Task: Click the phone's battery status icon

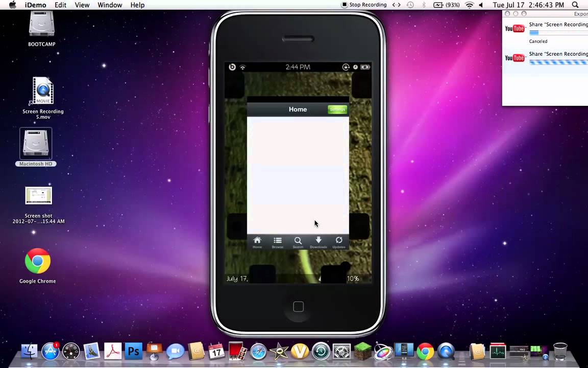Action: point(365,67)
